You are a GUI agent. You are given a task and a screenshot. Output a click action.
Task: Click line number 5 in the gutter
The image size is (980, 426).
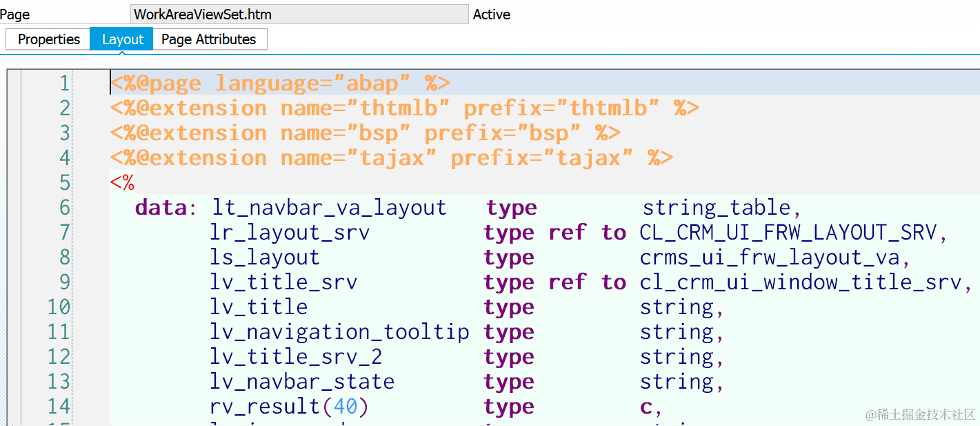point(64,183)
